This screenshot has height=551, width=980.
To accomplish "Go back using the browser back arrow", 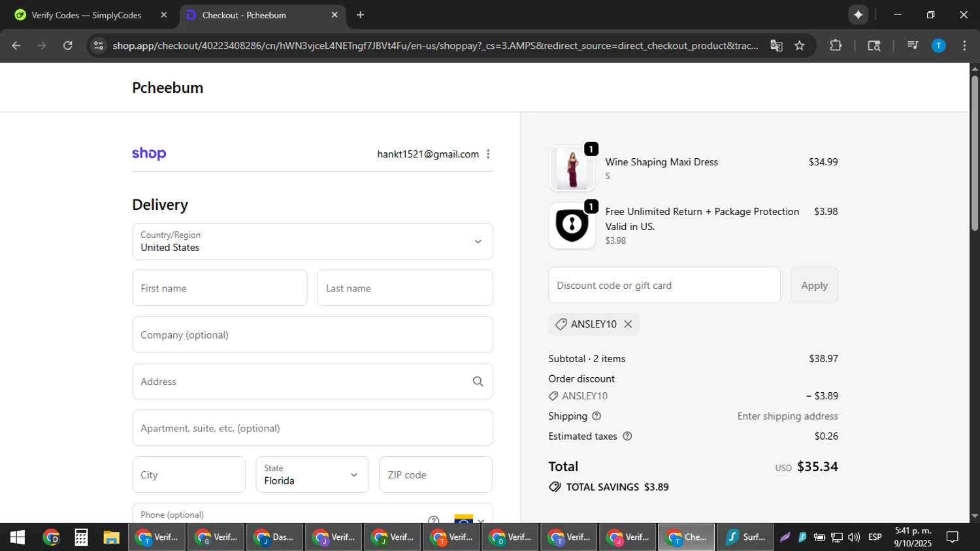I will pyautogui.click(x=16, y=46).
